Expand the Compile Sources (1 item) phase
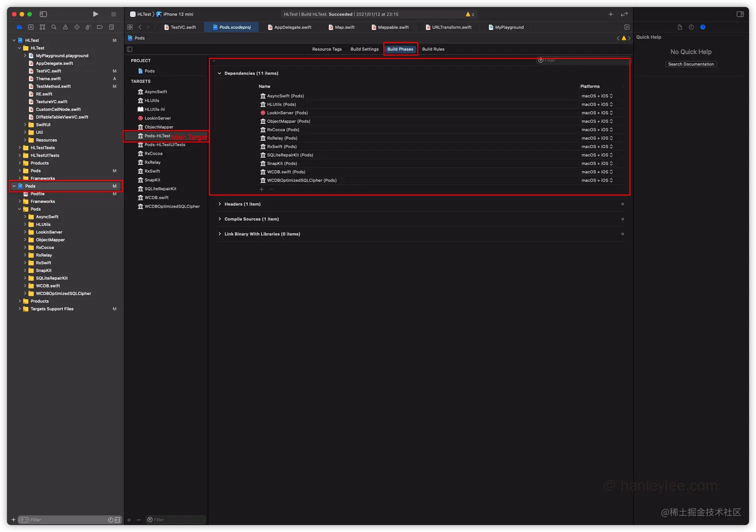The height and width of the screenshot is (532, 756). click(x=219, y=219)
